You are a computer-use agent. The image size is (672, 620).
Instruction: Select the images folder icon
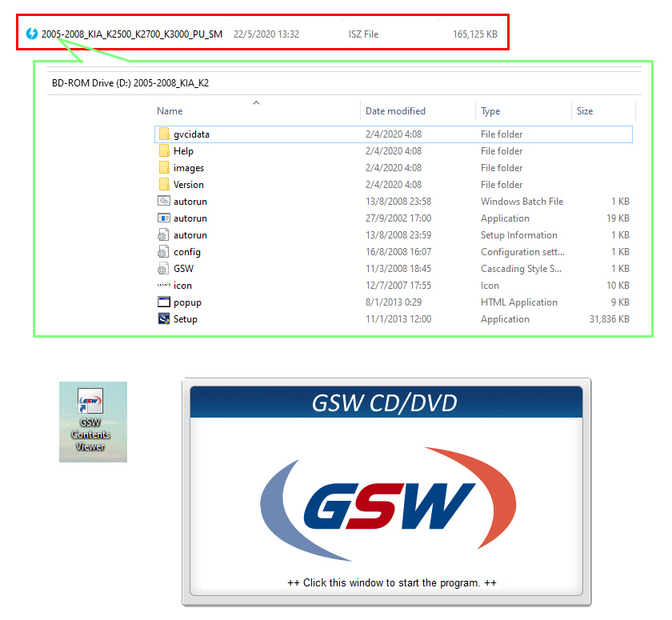(x=164, y=167)
